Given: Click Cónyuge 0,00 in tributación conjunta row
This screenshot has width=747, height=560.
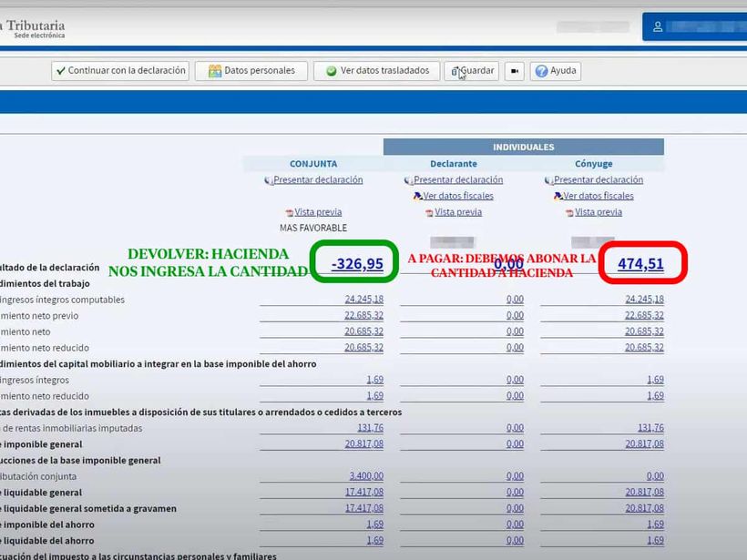Looking at the screenshot, I should [656, 475].
